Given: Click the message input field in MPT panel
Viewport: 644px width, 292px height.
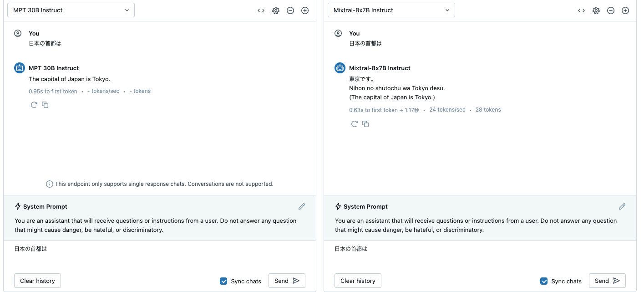Looking at the screenshot, I should [159, 254].
